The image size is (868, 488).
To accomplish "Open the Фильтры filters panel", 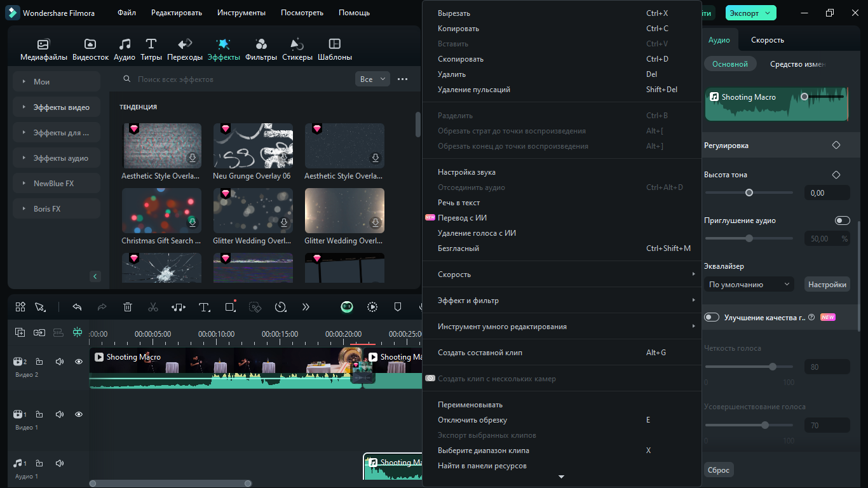I will tap(261, 50).
